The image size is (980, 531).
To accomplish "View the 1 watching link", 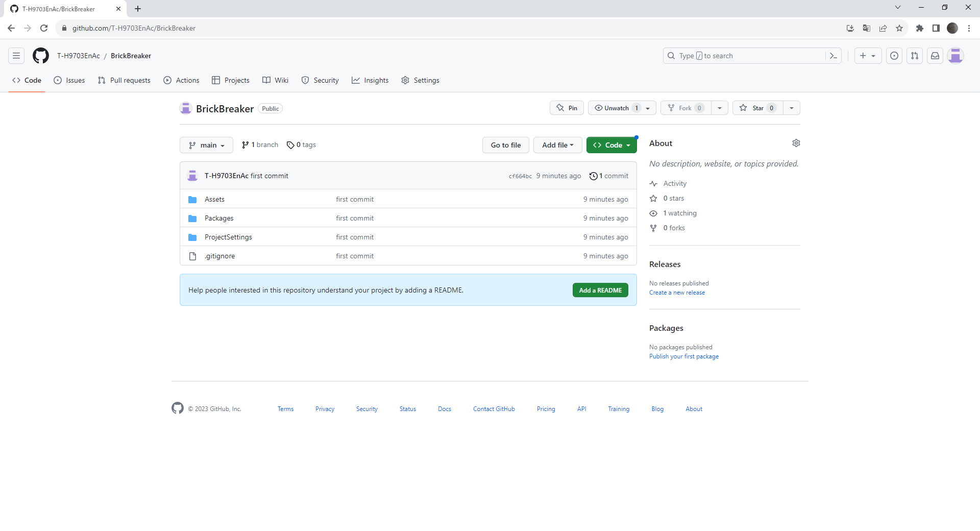I will click(680, 213).
